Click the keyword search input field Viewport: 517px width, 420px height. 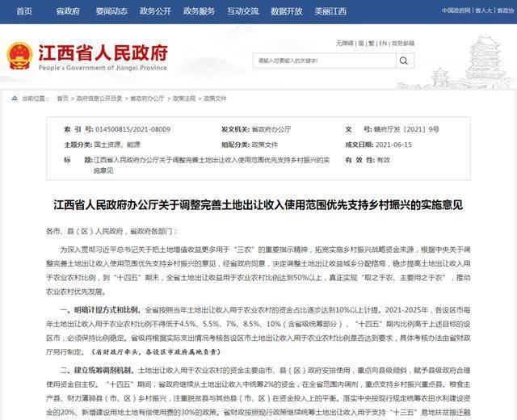(323, 60)
